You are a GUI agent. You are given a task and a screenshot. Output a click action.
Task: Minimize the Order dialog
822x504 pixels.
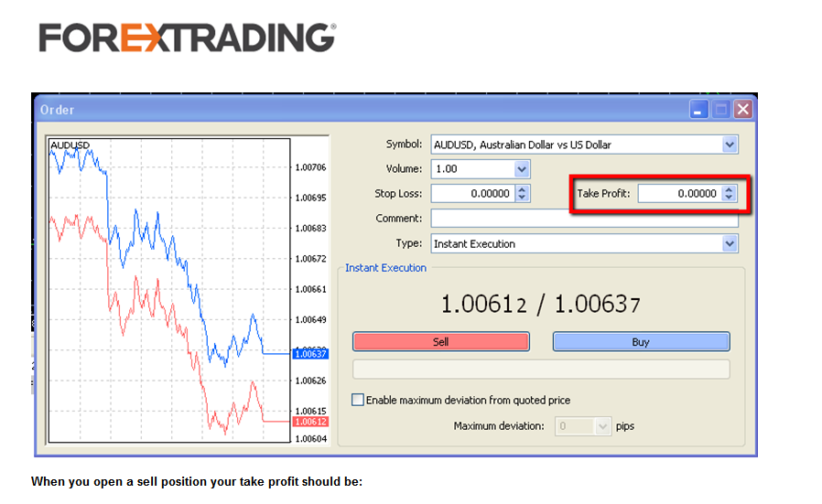point(700,110)
